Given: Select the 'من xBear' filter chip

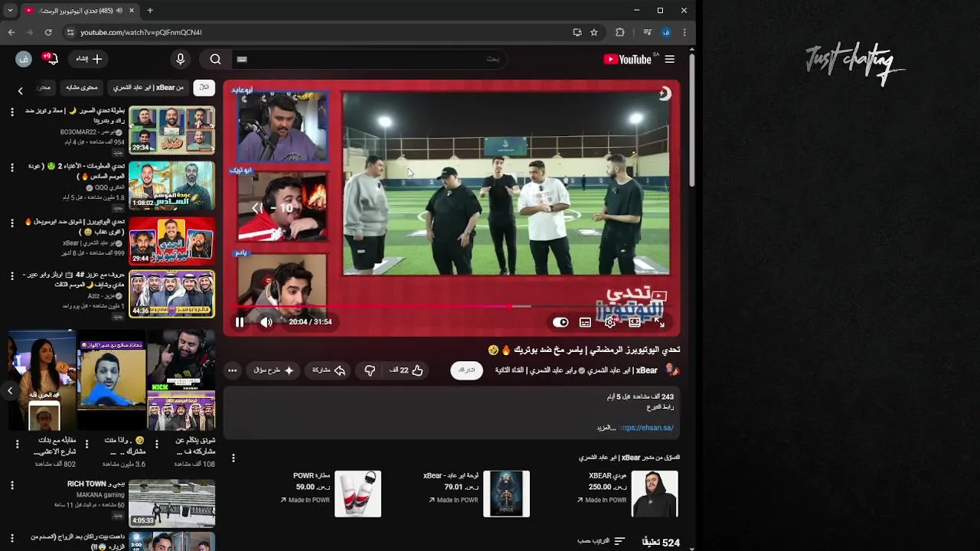Looking at the screenshot, I should point(149,88).
